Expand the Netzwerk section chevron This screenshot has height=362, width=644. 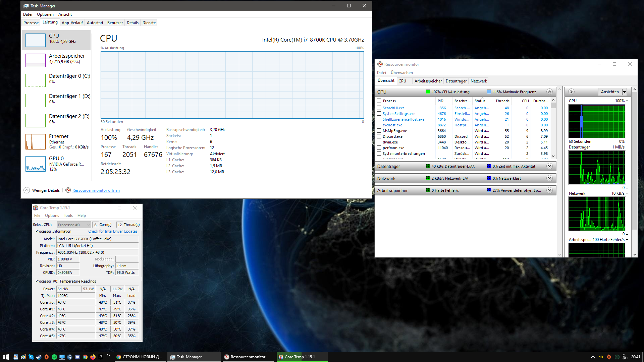(549, 178)
